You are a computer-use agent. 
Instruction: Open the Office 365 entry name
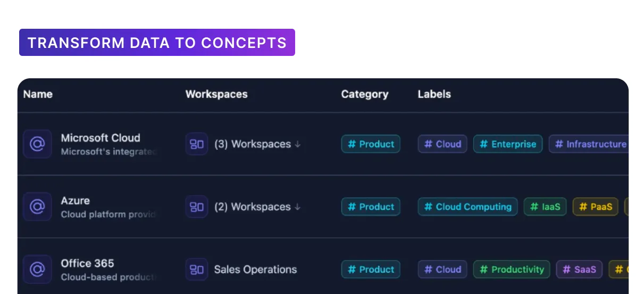point(88,264)
